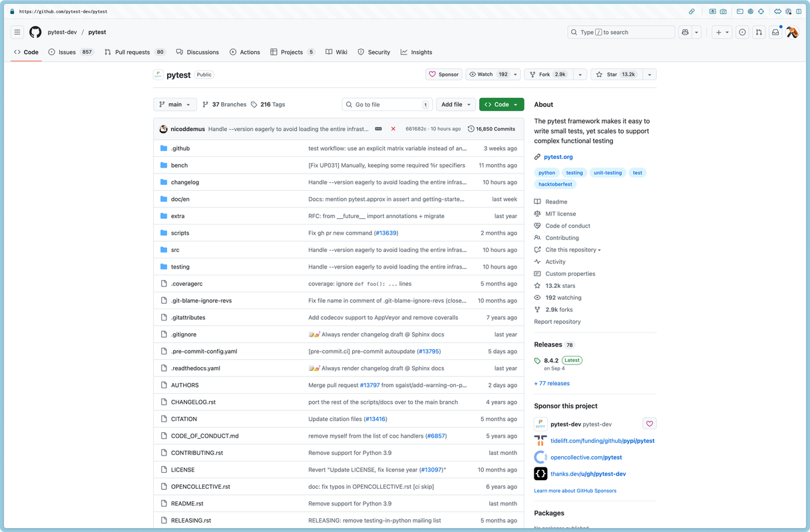Click the browser split view icon

(799, 11)
